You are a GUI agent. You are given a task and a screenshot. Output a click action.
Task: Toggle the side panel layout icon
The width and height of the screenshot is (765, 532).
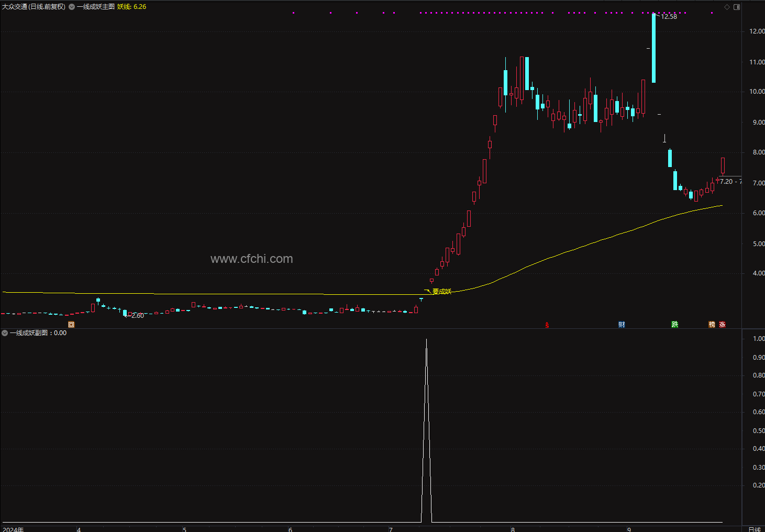point(737,7)
